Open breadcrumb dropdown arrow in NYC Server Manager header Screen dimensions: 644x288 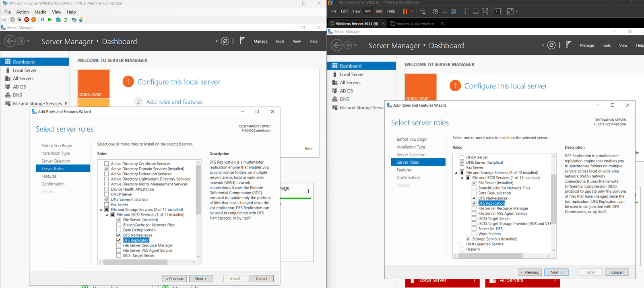(x=216, y=41)
